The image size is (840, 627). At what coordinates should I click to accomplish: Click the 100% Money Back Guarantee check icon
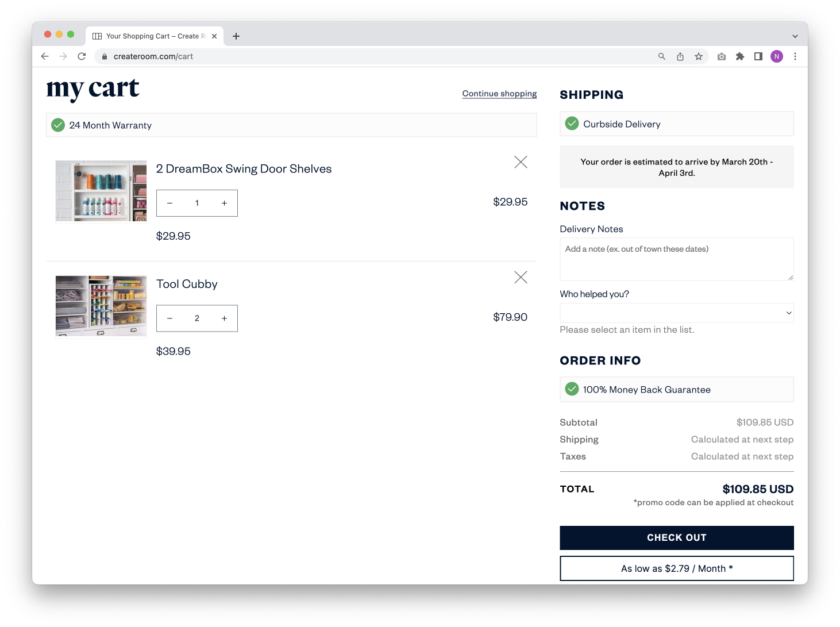tap(572, 389)
